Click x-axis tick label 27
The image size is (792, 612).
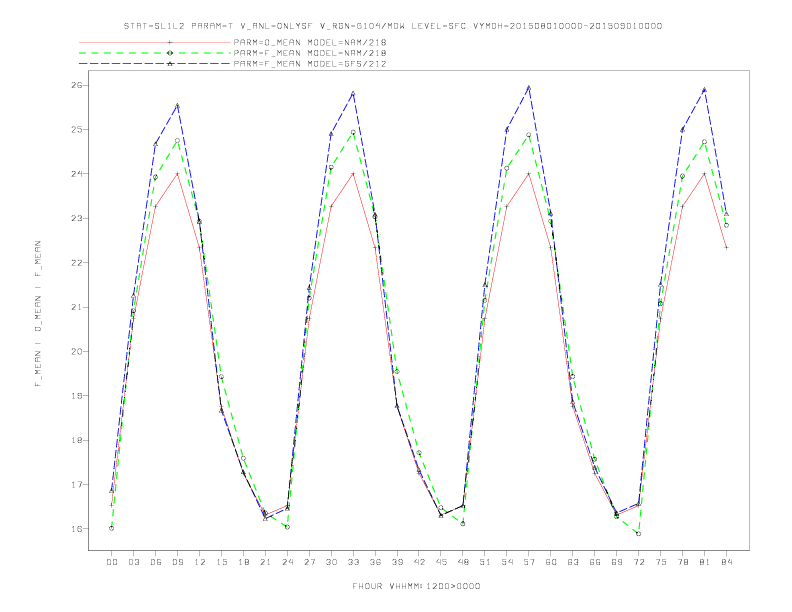tap(309, 562)
